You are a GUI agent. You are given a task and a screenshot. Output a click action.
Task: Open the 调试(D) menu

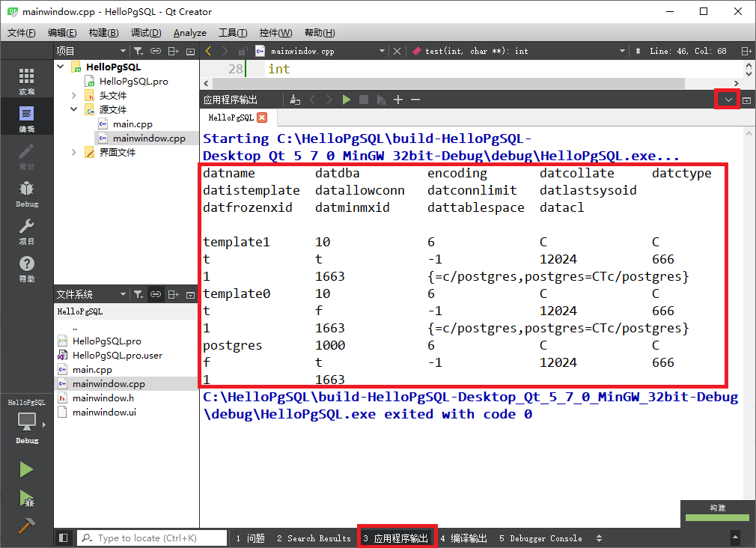[144, 32]
